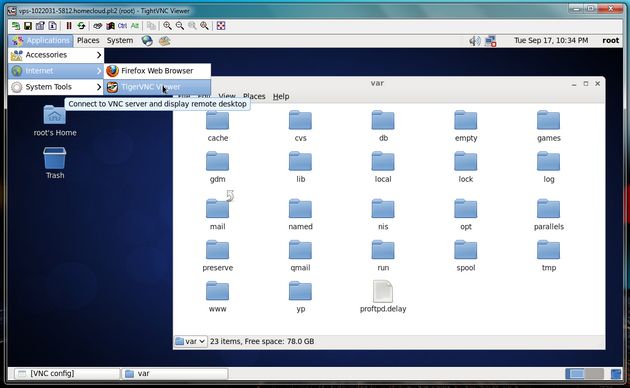Select the root's Home desktop icon
The image size is (630, 388).
pos(55,120)
